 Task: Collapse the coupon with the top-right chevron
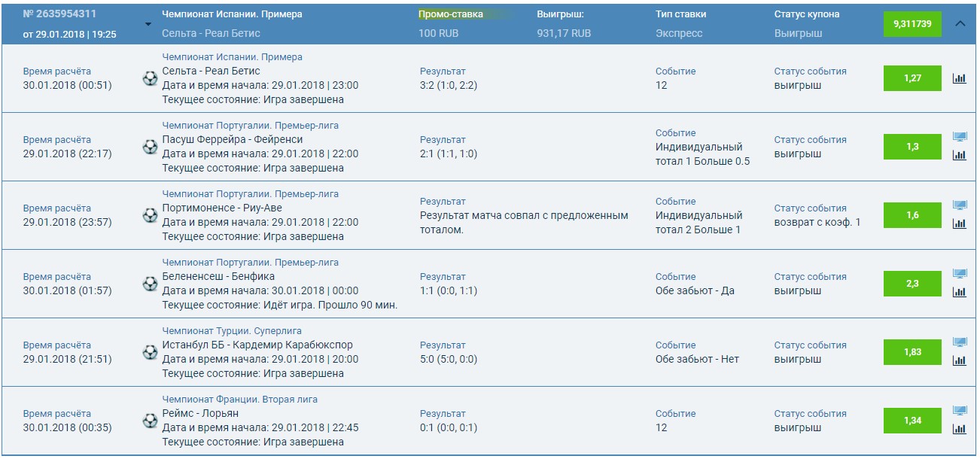pyautogui.click(x=961, y=23)
